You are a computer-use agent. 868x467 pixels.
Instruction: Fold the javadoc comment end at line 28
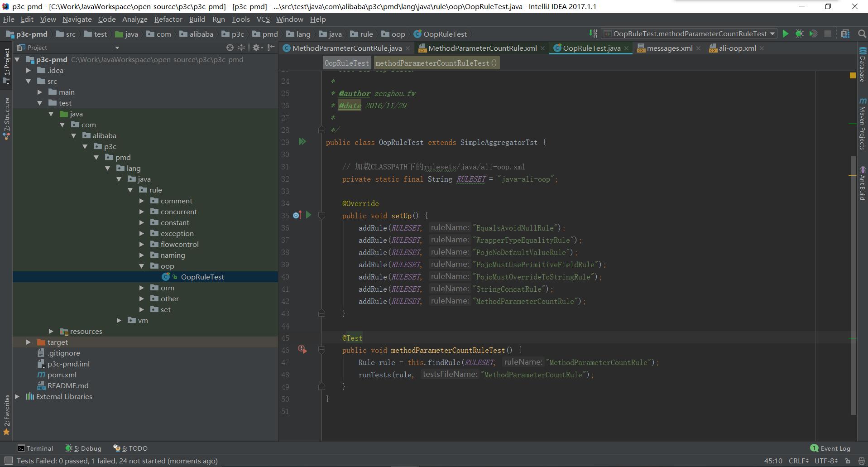321,130
